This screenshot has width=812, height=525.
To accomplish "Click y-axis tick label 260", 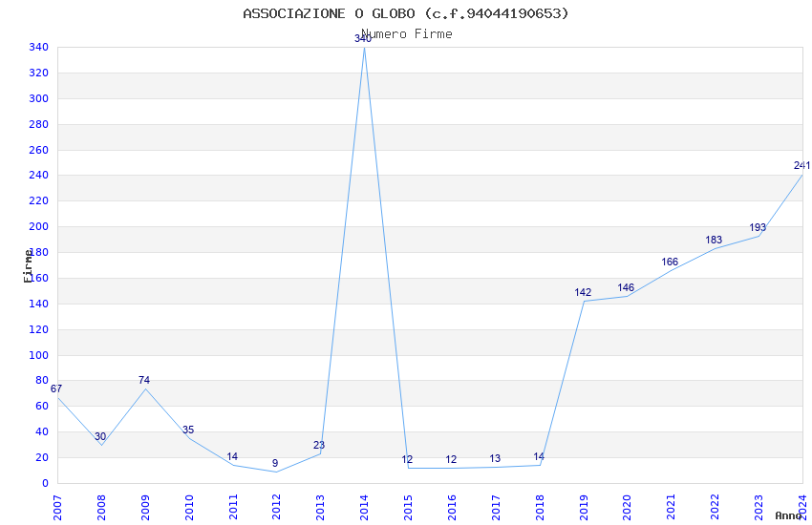I will [x=39, y=150].
